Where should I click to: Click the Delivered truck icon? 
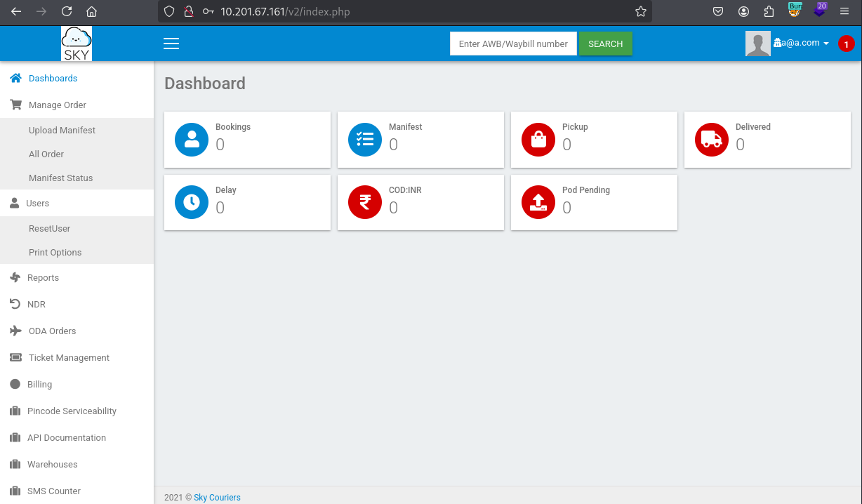pyautogui.click(x=712, y=140)
